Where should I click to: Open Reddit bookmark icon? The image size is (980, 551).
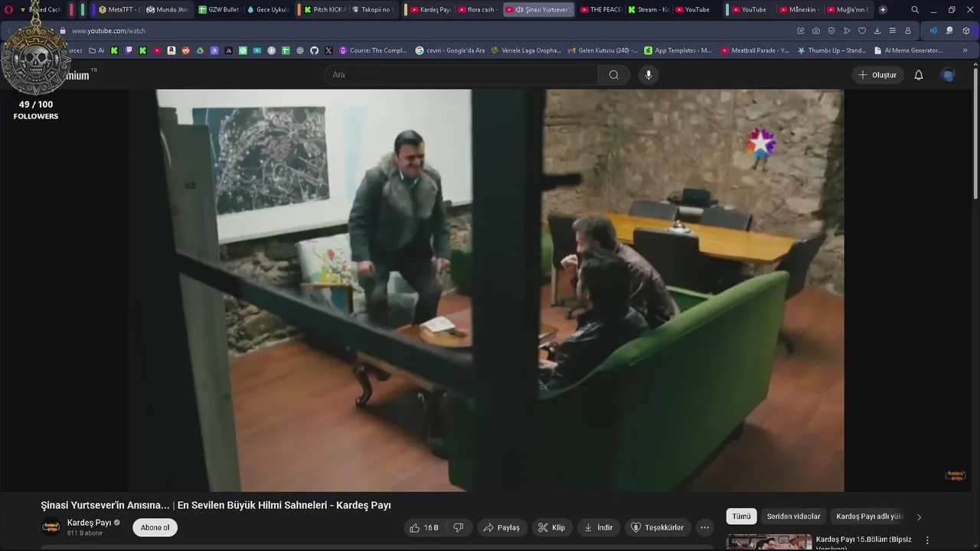(x=186, y=51)
